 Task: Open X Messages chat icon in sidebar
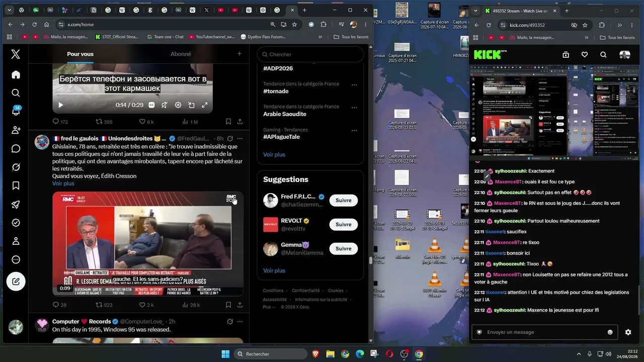coord(16,149)
